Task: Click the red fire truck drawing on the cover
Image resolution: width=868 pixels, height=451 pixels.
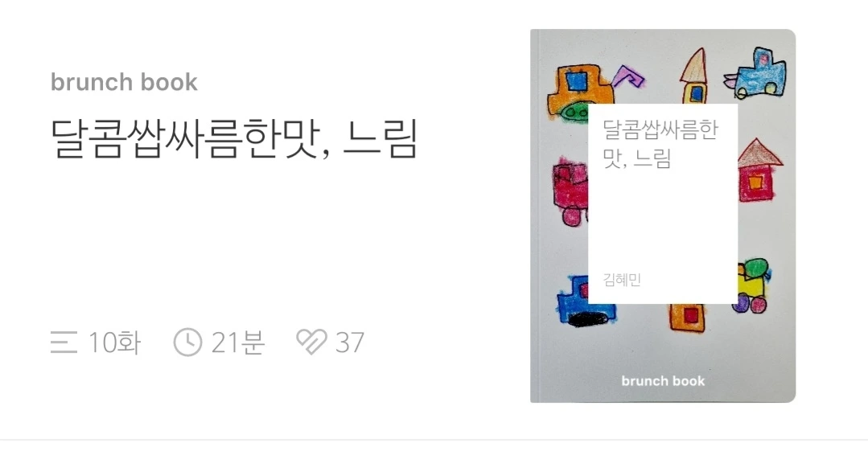Action: (570, 191)
